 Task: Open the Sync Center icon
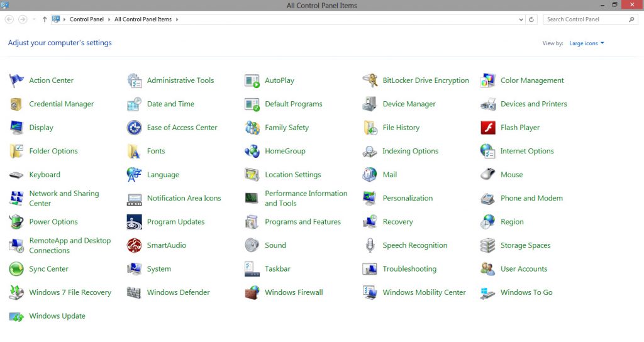[x=16, y=269]
